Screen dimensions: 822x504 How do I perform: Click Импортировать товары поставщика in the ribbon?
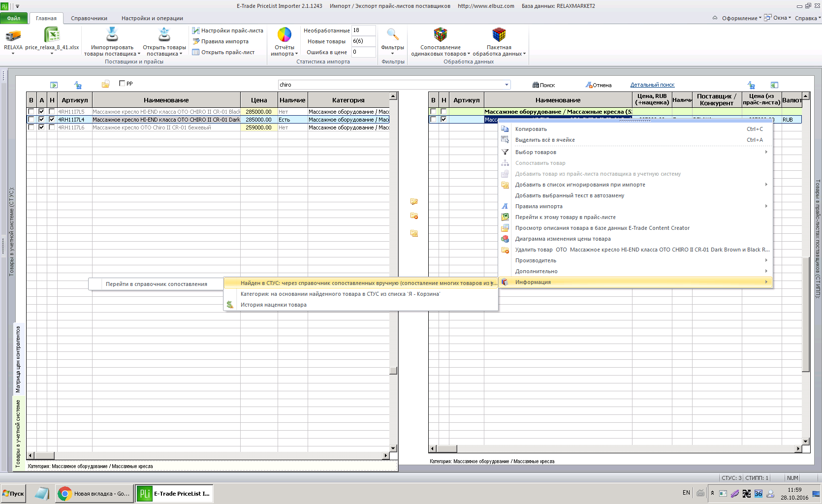112,42
